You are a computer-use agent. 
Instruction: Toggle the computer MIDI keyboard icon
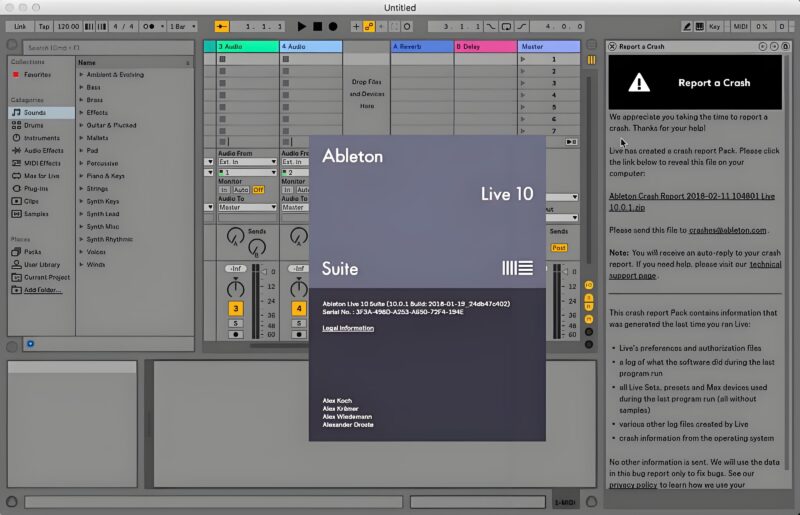point(699,27)
